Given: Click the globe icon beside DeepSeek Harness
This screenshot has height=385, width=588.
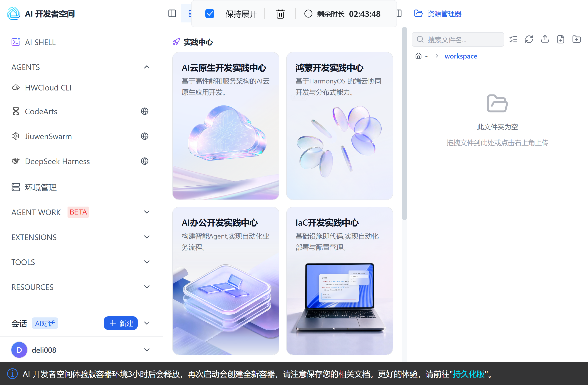Looking at the screenshot, I should 145,161.
